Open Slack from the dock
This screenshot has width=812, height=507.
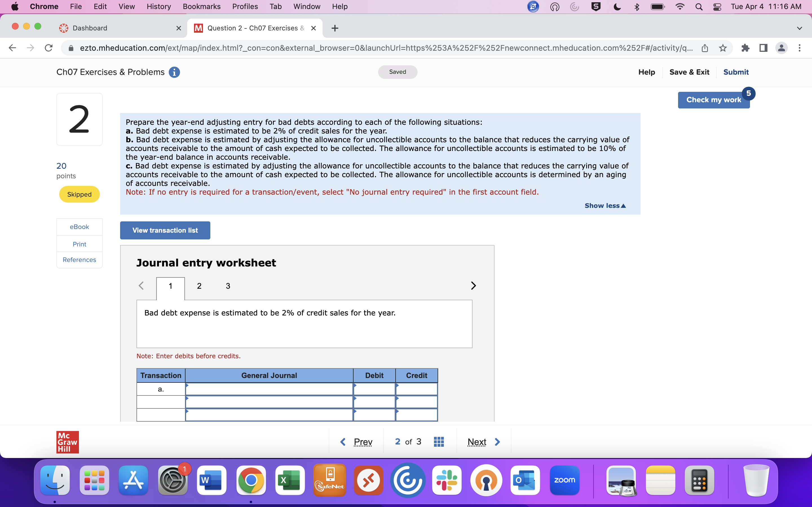pyautogui.click(x=447, y=480)
